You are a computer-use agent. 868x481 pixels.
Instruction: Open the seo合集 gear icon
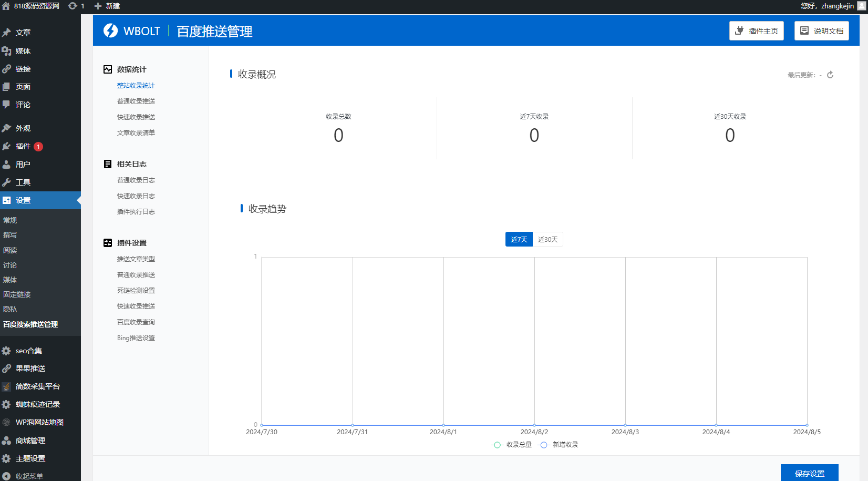point(6,351)
